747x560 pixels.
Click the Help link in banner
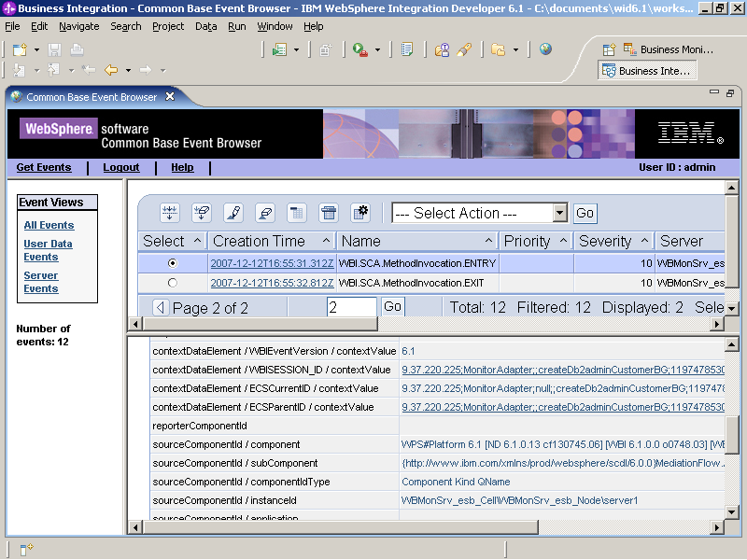[x=182, y=168]
